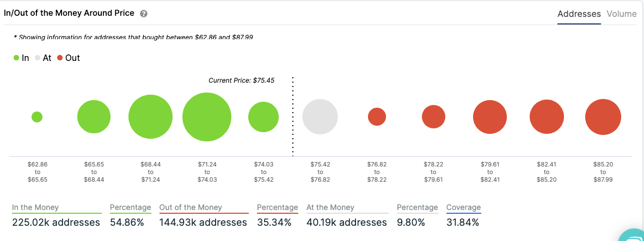644x241 pixels.
Task: Click the largest green $71.24 to $74.03 bubble
Action: click(x=207, y=117)
